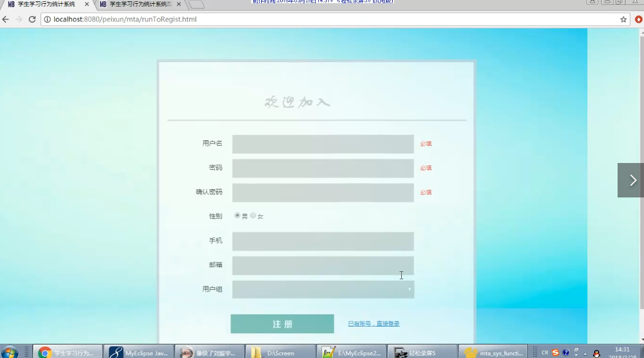644x358 pixels.
Task: Click the CH language indicator in the tray
Action: click(544, 352)
